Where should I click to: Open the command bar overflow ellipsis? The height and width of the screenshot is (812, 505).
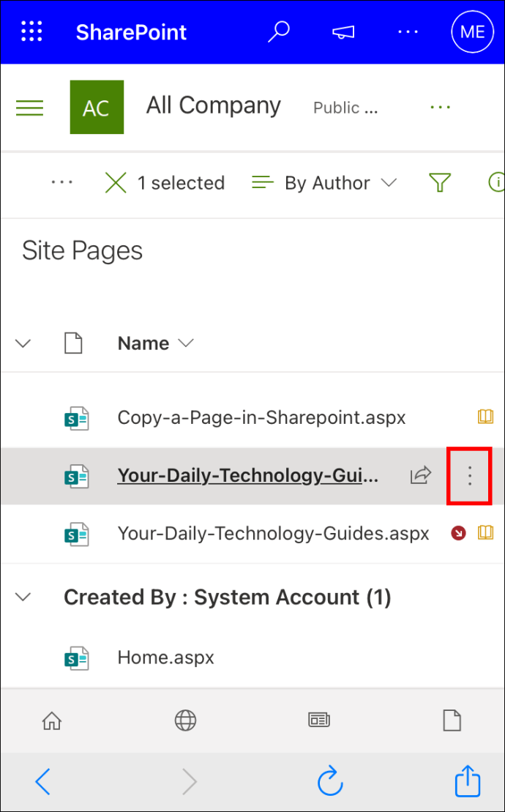pos(62,183)
